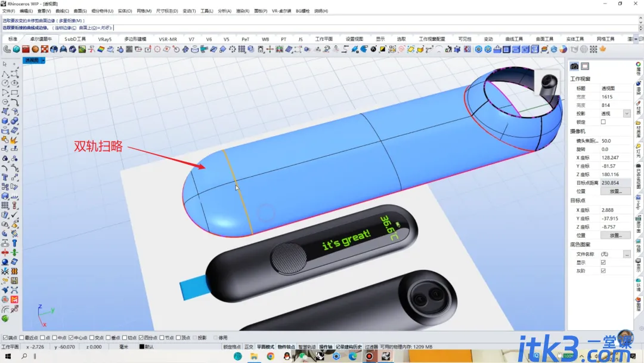This screenshot has height=363, width=644.
Task: Click the black 默认 layer color swatch
Action: tap(142, 347)
